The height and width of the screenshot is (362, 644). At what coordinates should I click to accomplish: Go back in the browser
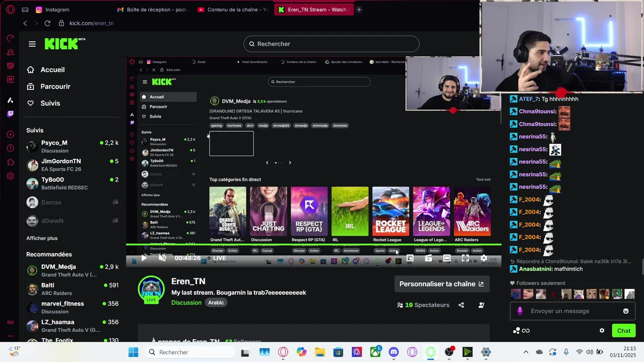[25, 23]
